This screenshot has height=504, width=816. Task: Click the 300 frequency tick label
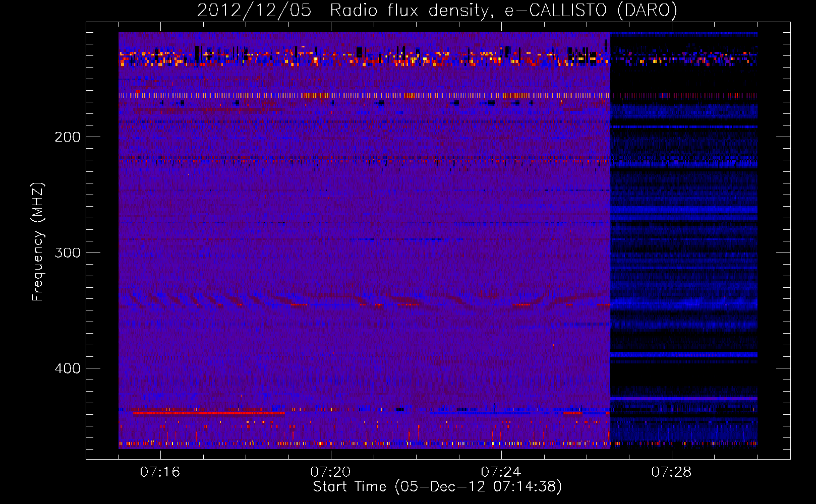click(x=68, y=253)
